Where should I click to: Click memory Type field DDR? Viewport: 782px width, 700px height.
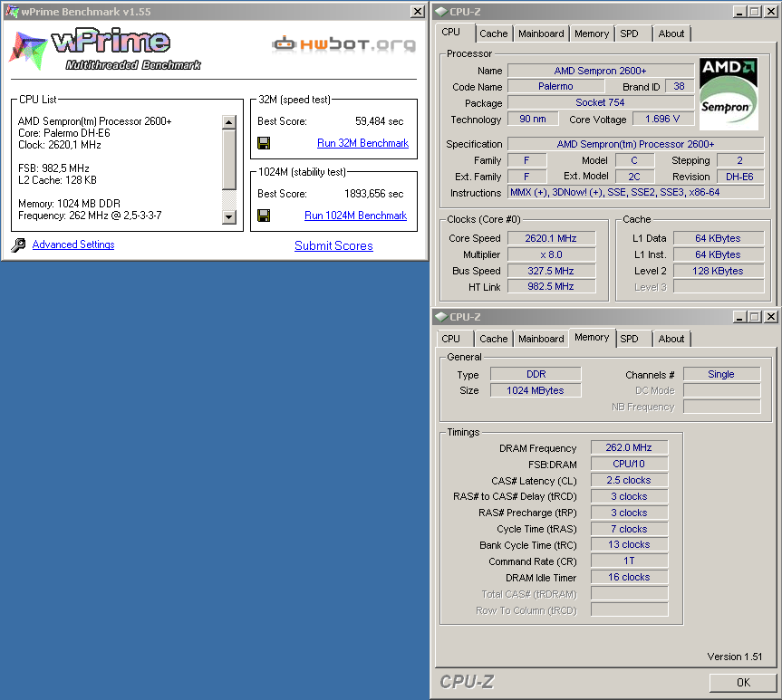coord(536,374)
